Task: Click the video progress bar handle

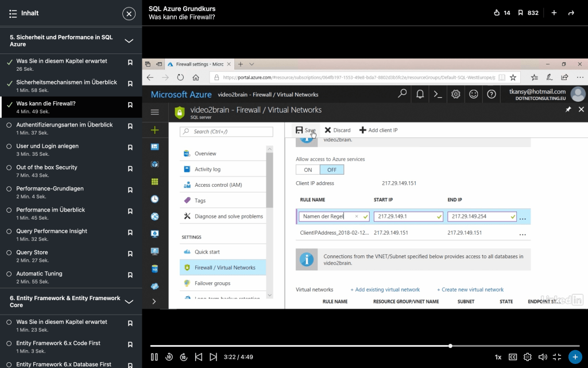Action: tap(450, 346)
